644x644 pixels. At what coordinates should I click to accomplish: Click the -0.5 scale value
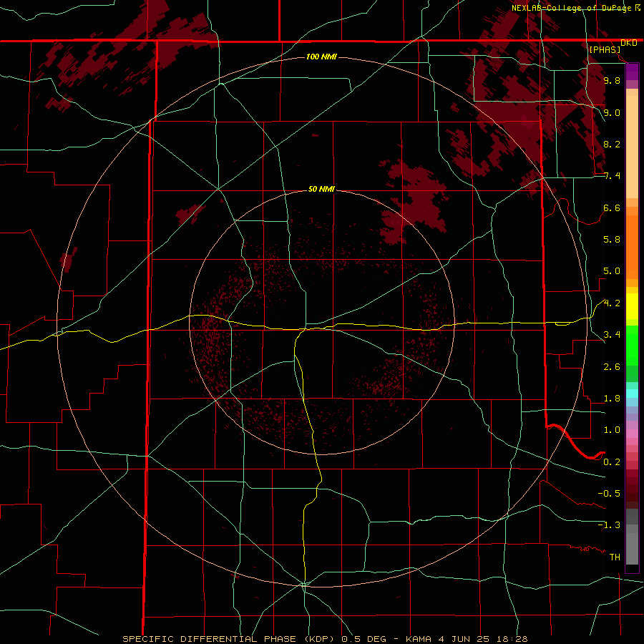click(609, 494)
